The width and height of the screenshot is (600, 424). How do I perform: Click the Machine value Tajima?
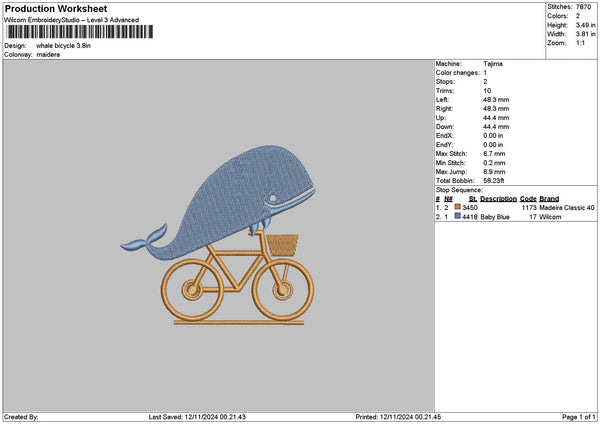coord(493,63)
